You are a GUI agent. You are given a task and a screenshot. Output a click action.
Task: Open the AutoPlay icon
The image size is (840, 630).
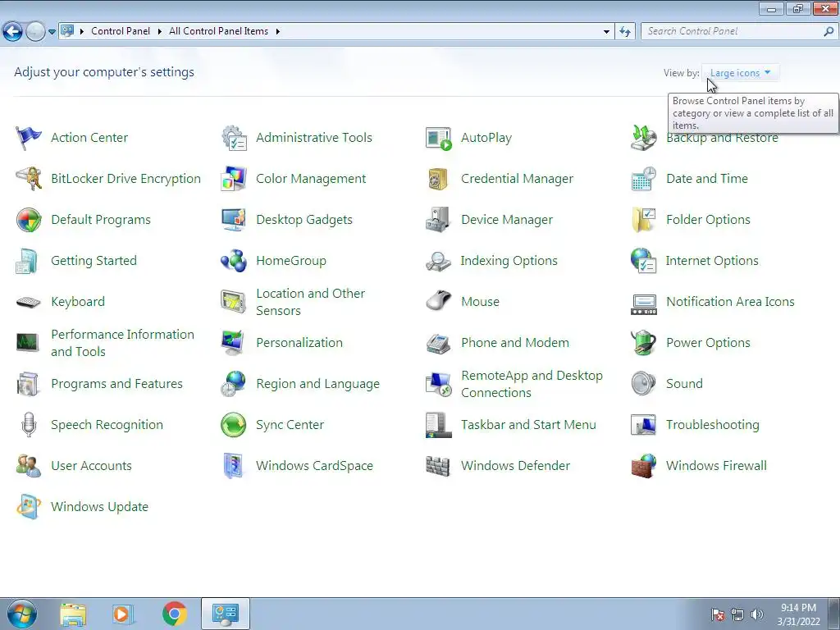(x=439, y=138)
